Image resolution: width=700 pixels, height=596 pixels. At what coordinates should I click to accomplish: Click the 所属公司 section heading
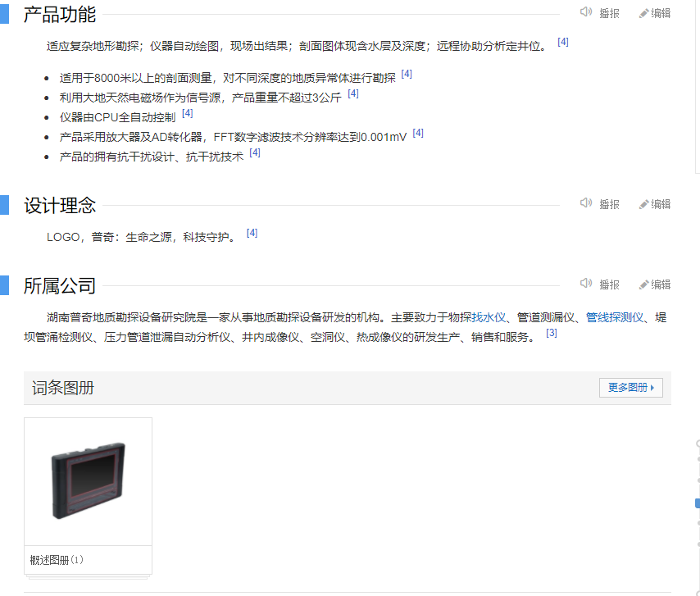point(60,286)
